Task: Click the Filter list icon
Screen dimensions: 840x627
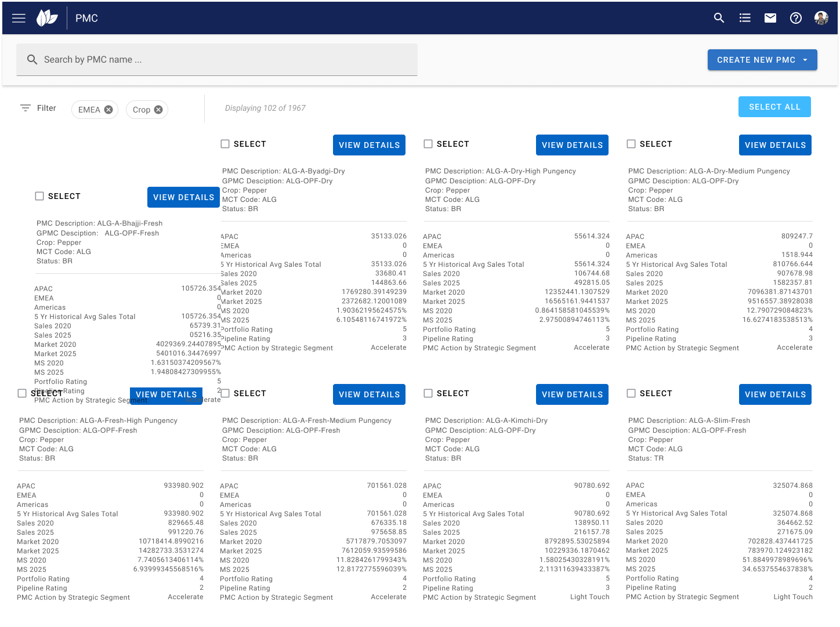Action: (26, 108)
